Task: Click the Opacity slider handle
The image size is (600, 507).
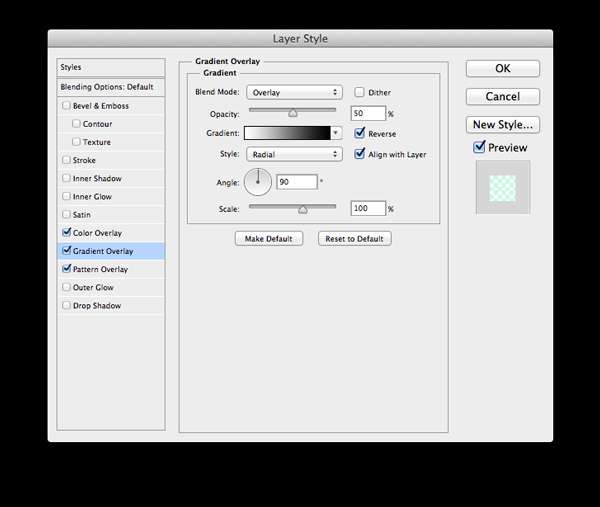Action: tap(293, 113)
